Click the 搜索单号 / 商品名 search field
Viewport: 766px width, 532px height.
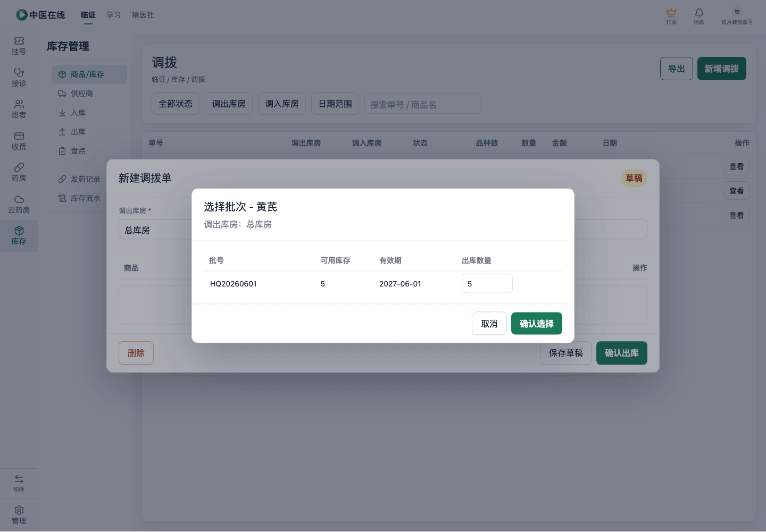tap(423, 104)
